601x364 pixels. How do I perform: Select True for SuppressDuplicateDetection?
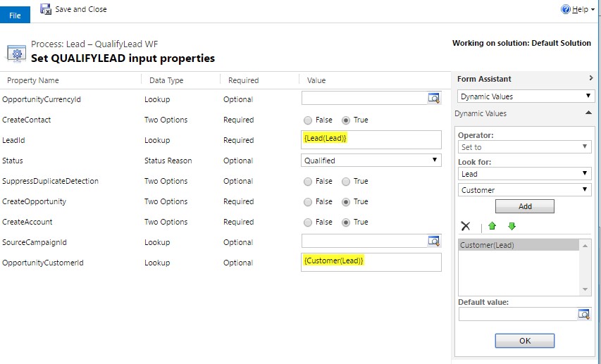click(346, 181)
